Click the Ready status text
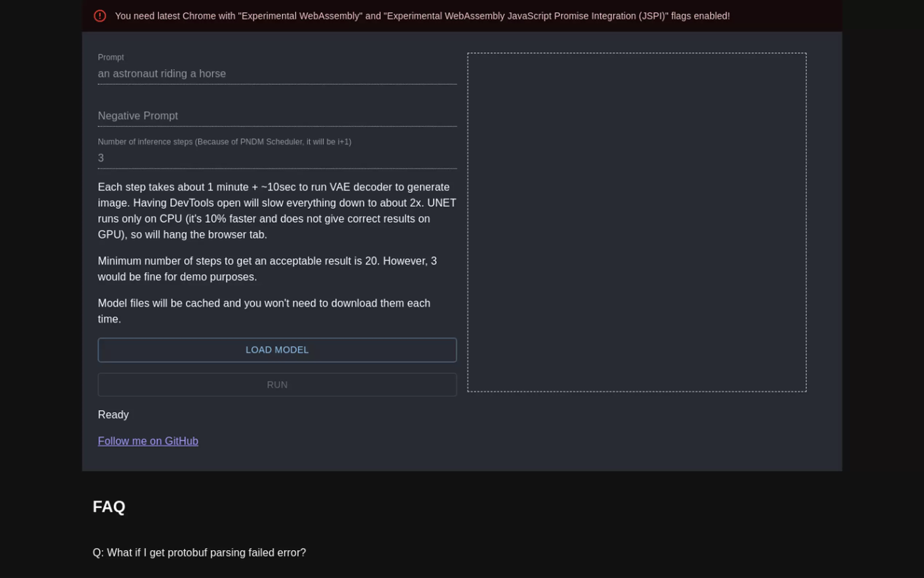 (113, 415)
